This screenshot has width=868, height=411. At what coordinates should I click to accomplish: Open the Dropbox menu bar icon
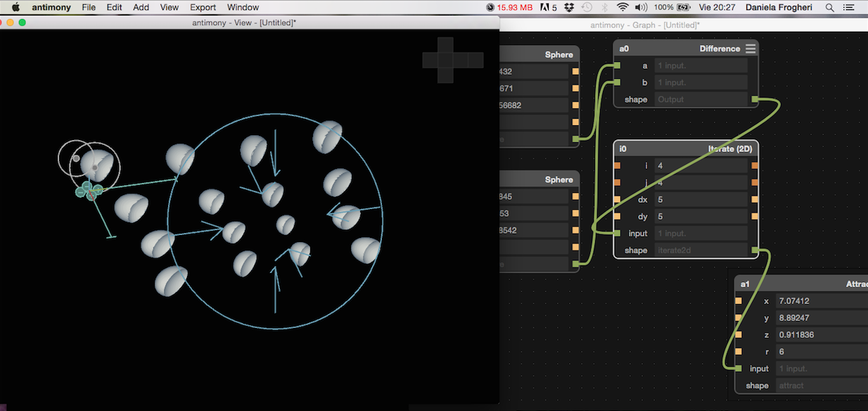[x=569, y=7]
